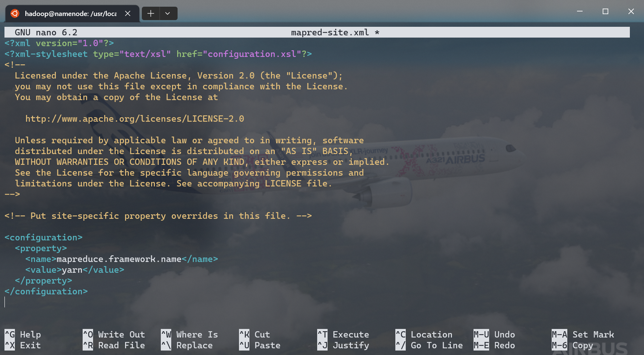This screenshot has width=644, height=355.
Task: Place cursor on mapreduce.framework.name text
Action: tap(119, 259)
